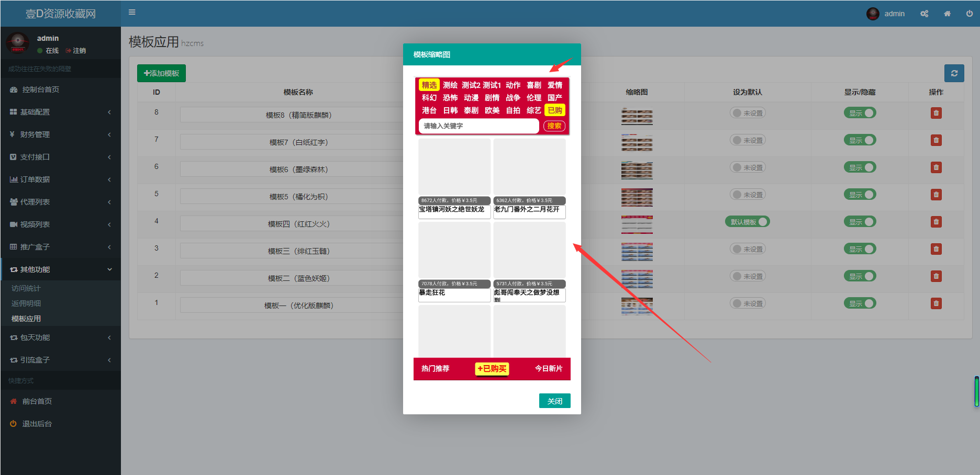
Task: Click the home icon in top bar
Action: [947, 14]
